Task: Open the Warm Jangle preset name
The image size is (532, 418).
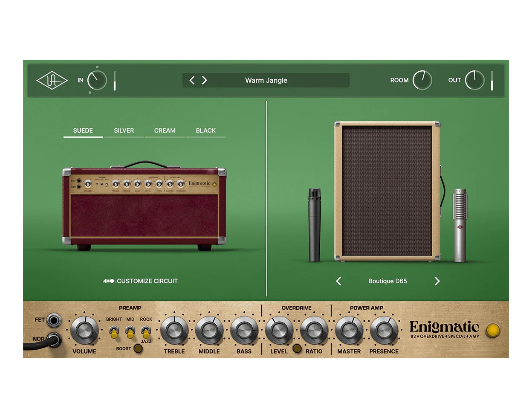Action: point(266,80)
